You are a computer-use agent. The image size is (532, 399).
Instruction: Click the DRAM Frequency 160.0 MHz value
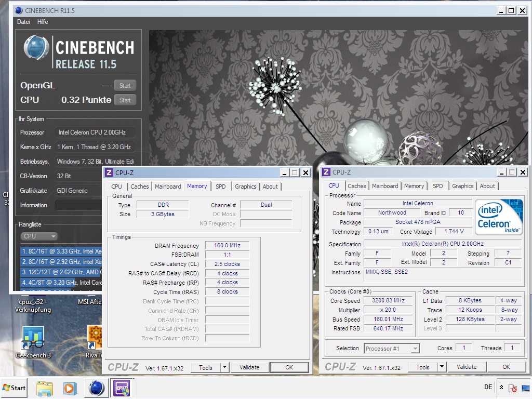click(228, 245)
